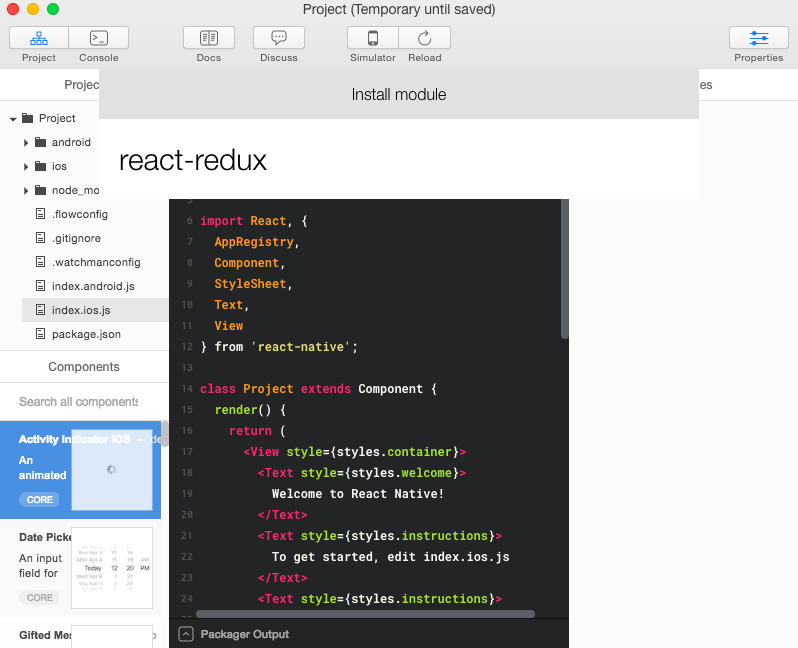
Task: Click code line 'import React, {'
Action: 254,221
